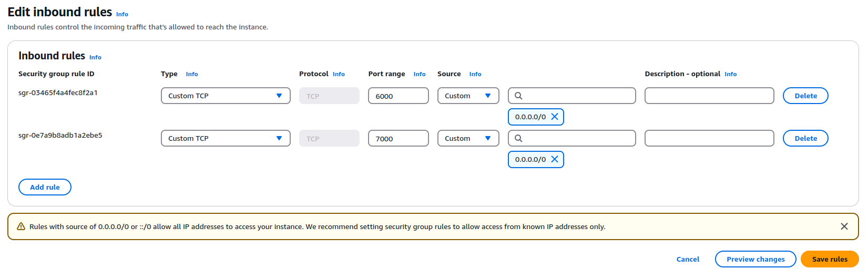Click the warning triangle icon in the banner
This screenshot has height=279, width=868.
(21, 226)
